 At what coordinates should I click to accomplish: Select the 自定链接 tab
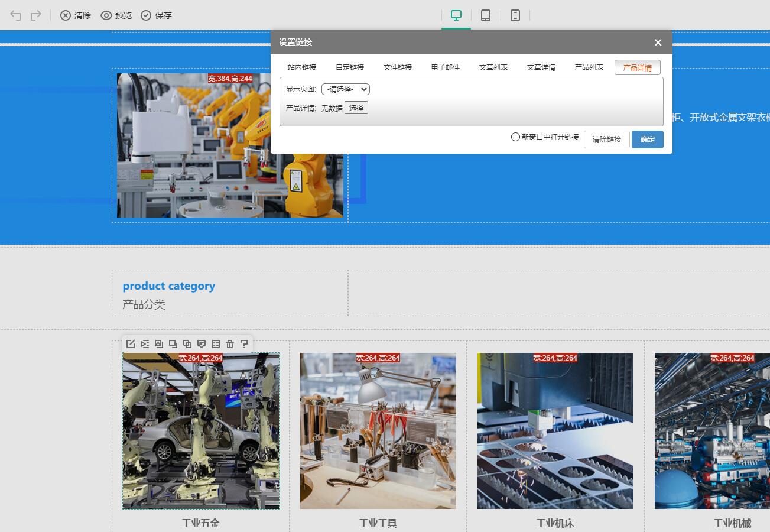coord(350,67)
